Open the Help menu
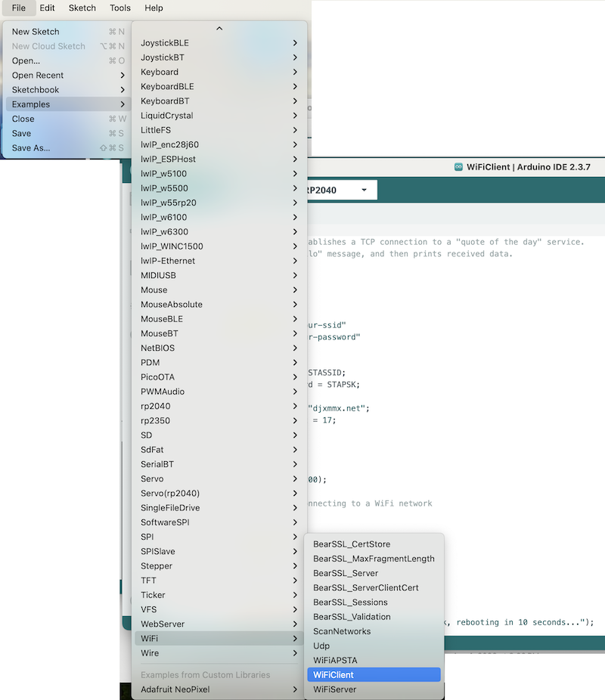This screenshot has width=605, height=700. click(154, 8)
